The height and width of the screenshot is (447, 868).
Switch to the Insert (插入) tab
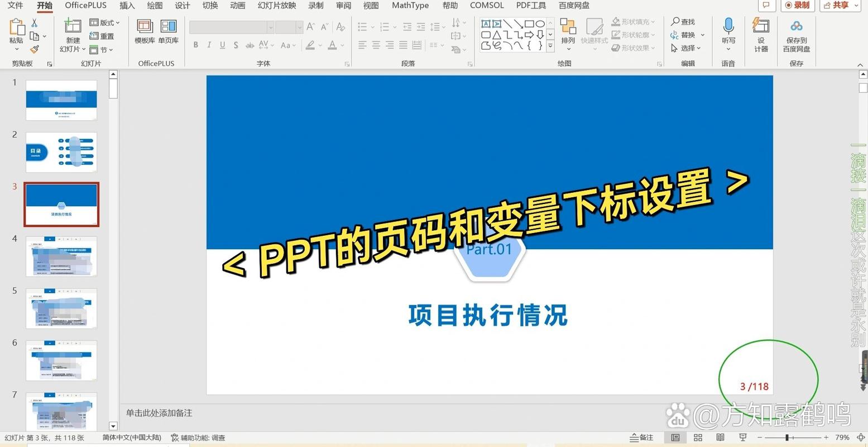click(x=127, y=5)
